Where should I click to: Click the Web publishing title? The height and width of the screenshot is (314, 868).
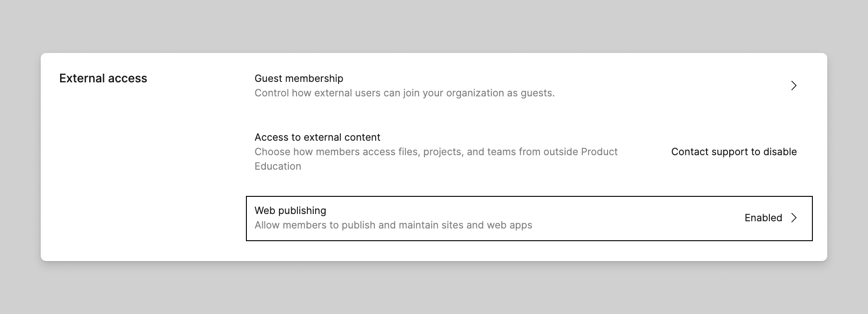click(290, 210)
